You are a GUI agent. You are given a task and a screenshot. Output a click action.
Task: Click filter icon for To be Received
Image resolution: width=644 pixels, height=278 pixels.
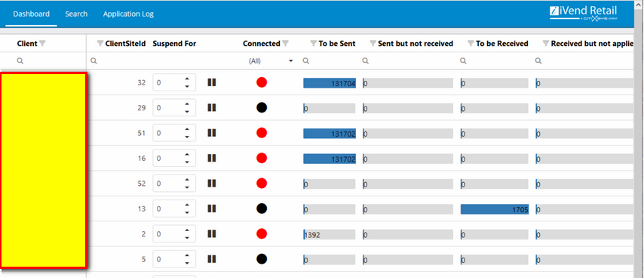pos(471,44)
